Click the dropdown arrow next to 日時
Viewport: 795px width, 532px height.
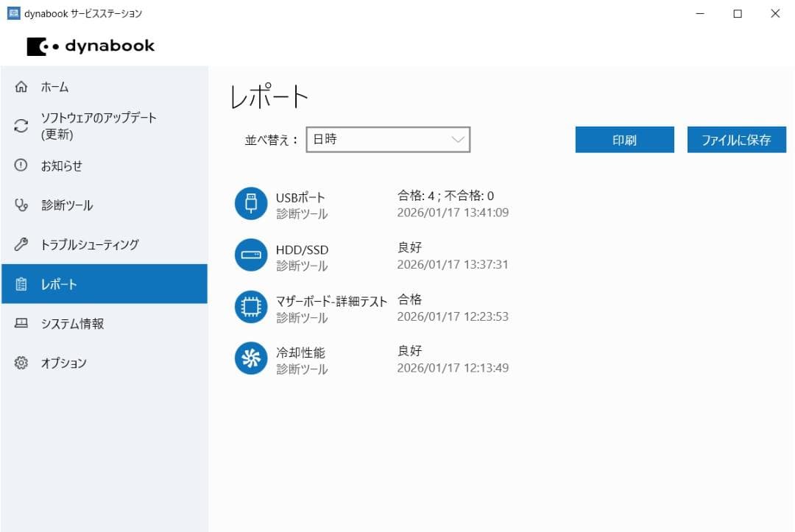tap(458, 139)
